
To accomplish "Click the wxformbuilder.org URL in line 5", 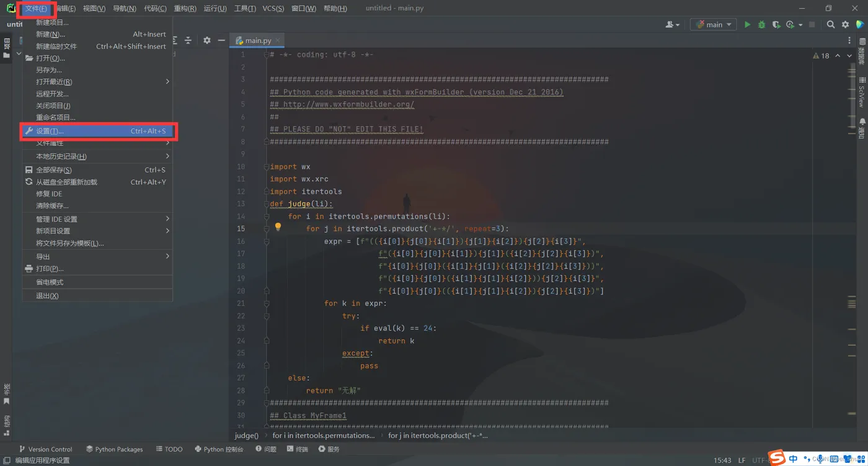I will (349, 104).
